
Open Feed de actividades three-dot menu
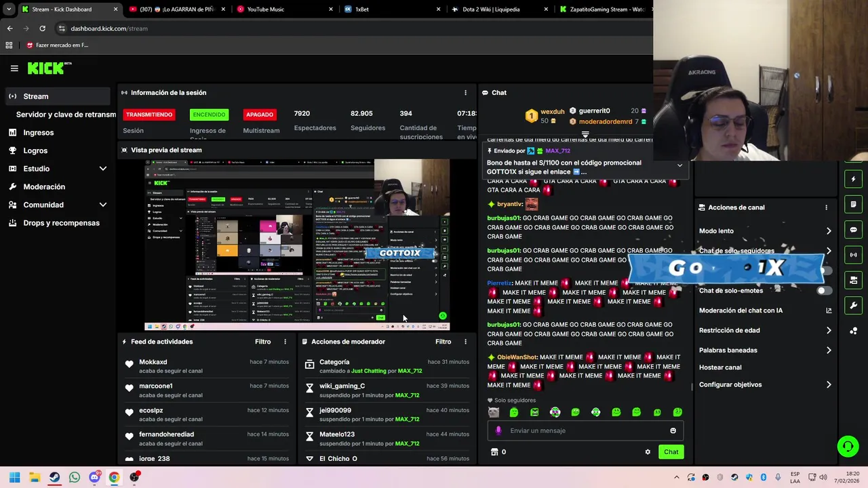click(x=285, y=342)
